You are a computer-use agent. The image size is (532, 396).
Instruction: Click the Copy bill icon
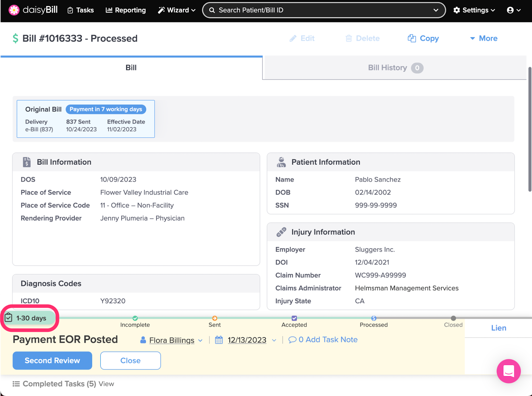click(412, 39)
